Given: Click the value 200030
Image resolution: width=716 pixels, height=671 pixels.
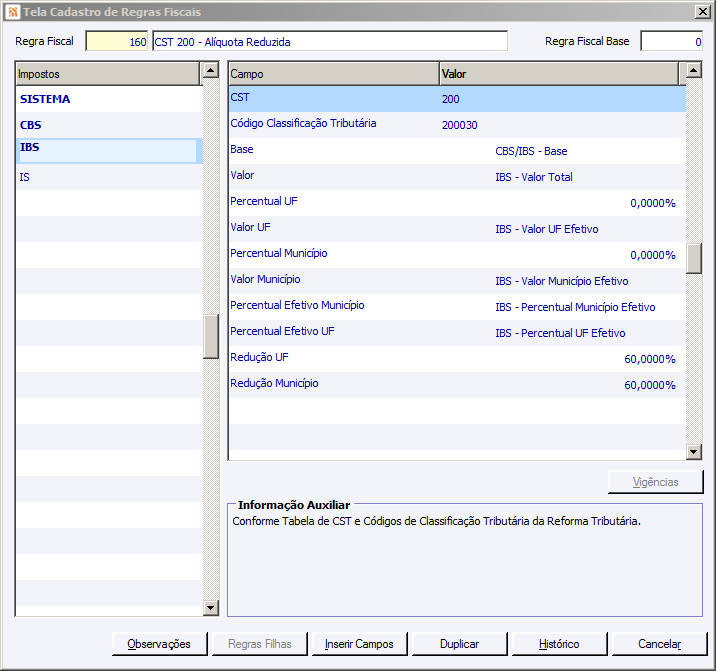Looking at the screenshot, I should coord(459,125).
